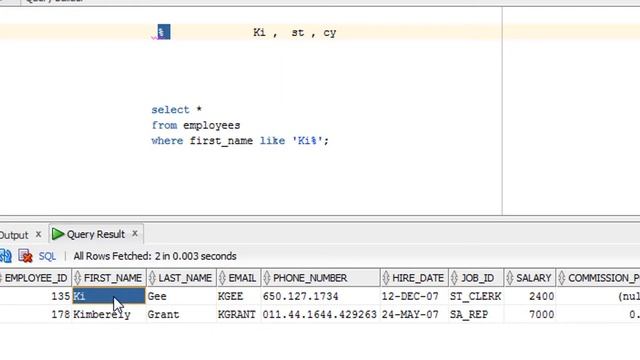The height and width of the screenshot is (360, 640).
Task: Sort by COMMISSION column sort icon
Action: click(x=562, y=278)
